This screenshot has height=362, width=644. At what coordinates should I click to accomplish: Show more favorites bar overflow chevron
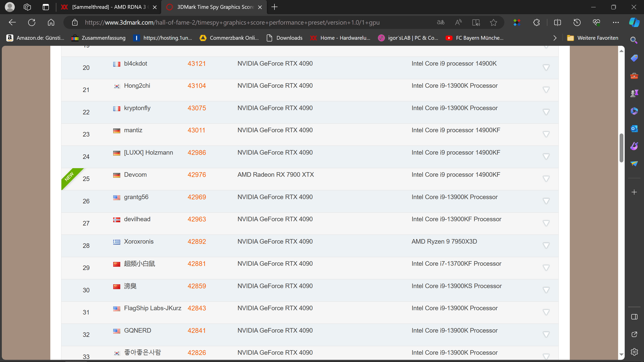point(555,38)
